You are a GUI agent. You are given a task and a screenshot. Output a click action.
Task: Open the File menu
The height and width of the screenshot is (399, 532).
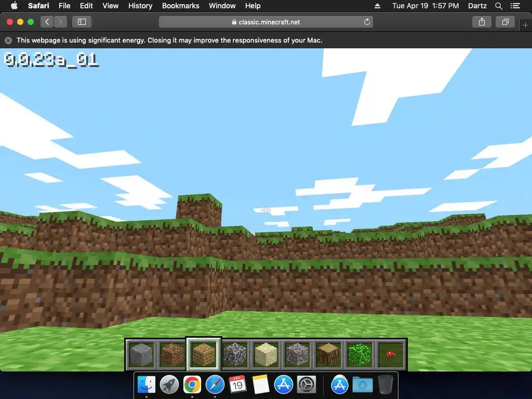point(64,6)
